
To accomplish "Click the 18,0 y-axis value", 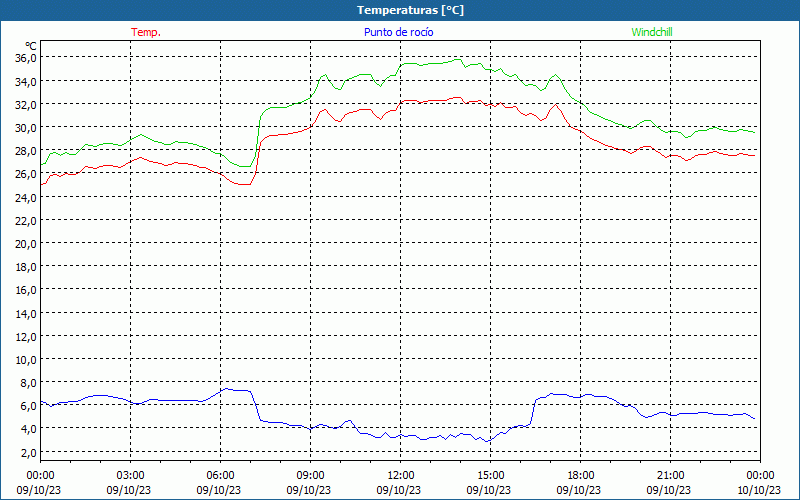I will coord(26,267).
